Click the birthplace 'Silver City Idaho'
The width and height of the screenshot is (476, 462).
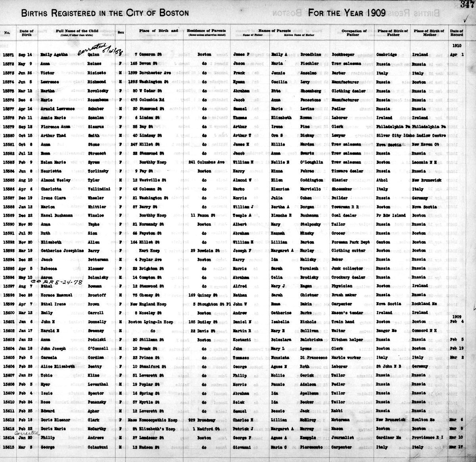pos(396,136)
